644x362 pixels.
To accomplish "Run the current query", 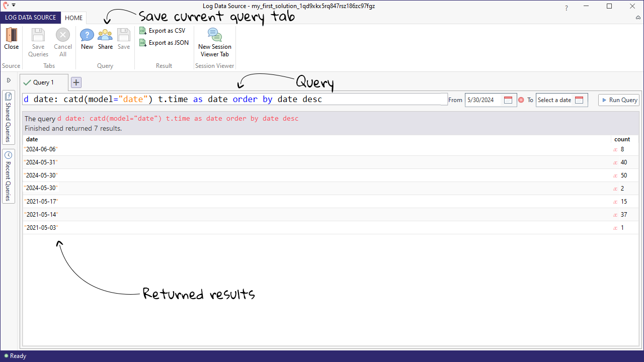I will pyautogui.click(x=618, y=100).
